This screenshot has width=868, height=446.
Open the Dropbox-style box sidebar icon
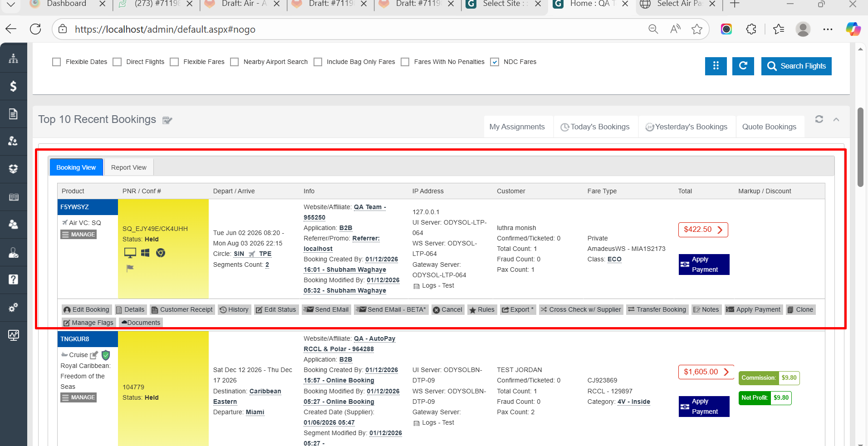click(x=13, y=169)
